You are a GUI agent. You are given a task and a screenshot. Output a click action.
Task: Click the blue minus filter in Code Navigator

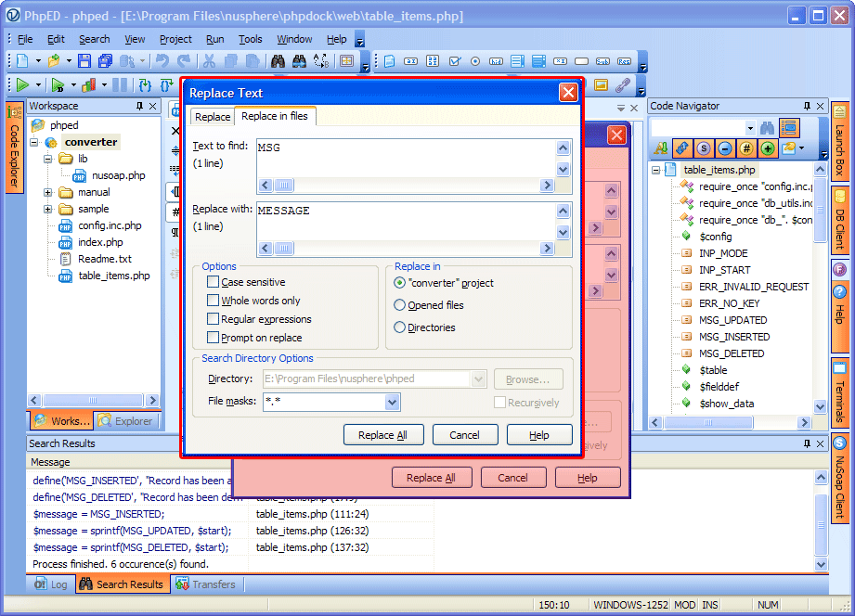[x=725, y=148]
